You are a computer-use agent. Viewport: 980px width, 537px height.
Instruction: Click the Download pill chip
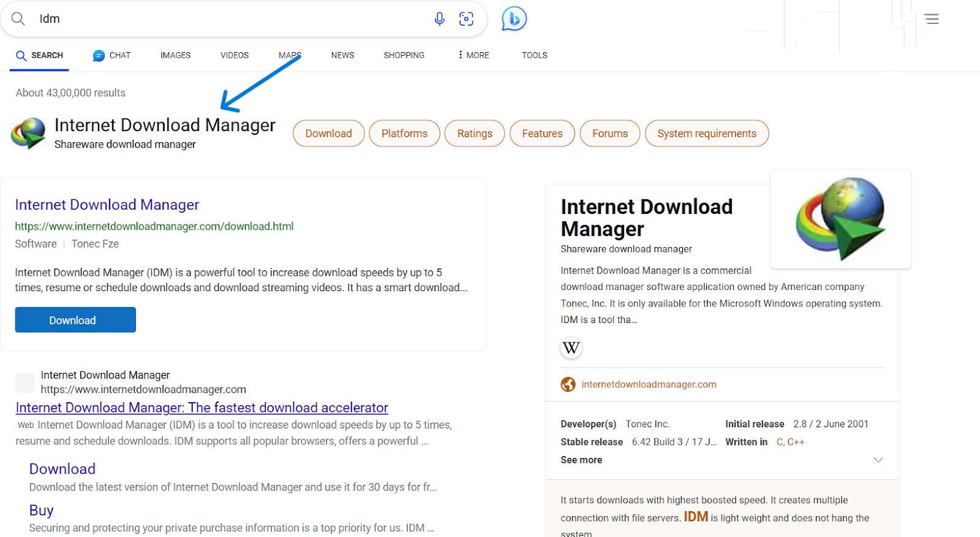pyautogui.click(x=328, y=134)
